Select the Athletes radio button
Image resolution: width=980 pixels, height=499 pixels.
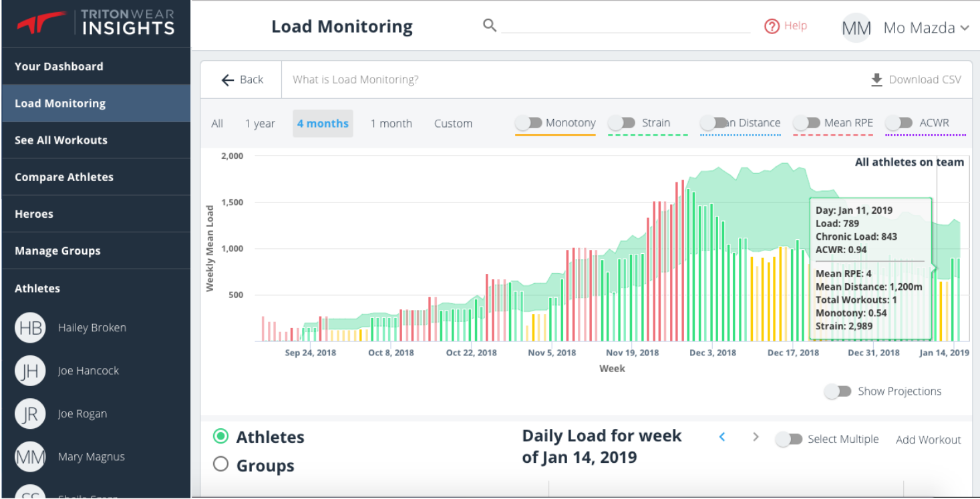220,437
